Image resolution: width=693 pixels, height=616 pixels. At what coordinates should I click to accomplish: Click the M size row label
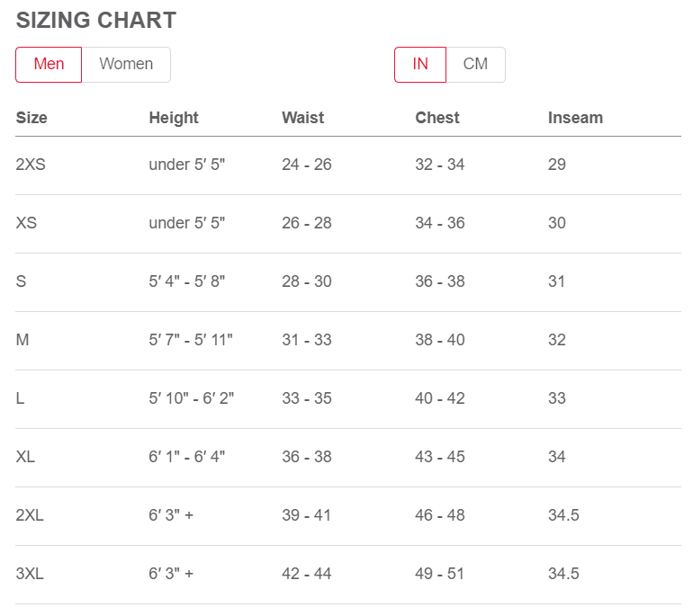coord(22,340)
